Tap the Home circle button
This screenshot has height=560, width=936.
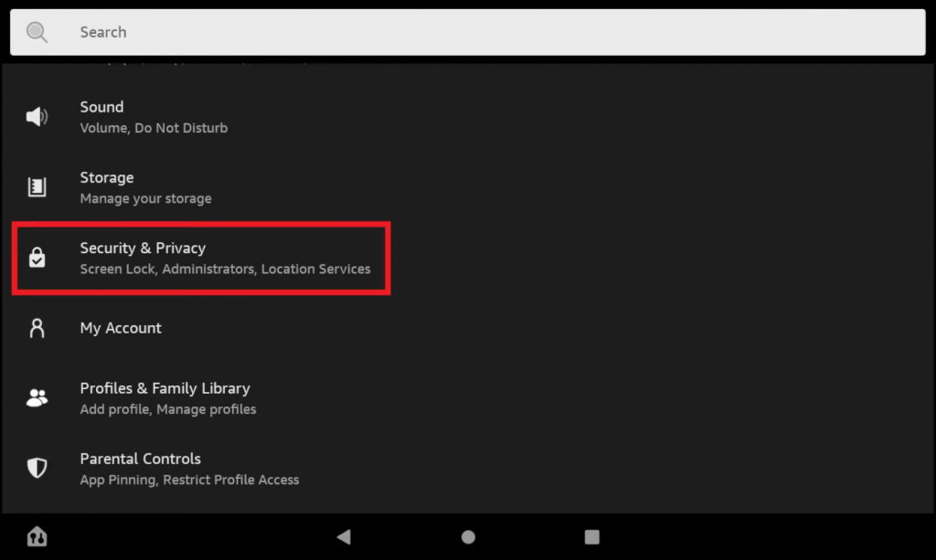point(467,537)
